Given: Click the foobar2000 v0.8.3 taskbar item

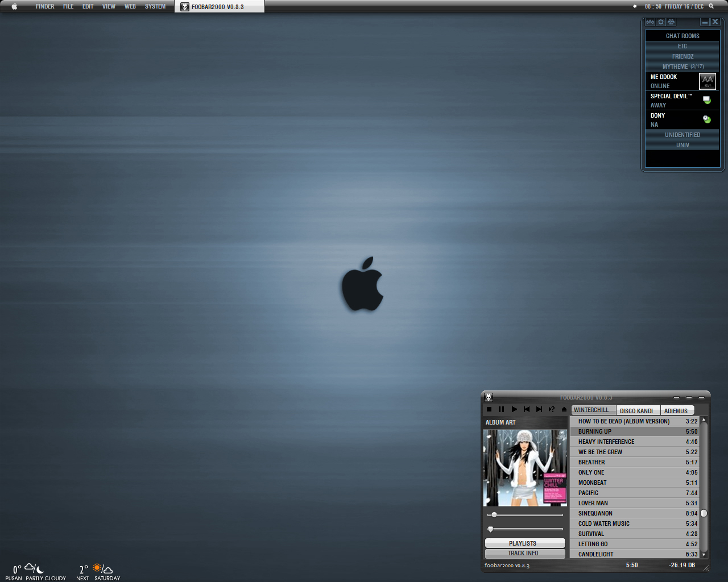Looking at the screenshot, I should point(220,7).
